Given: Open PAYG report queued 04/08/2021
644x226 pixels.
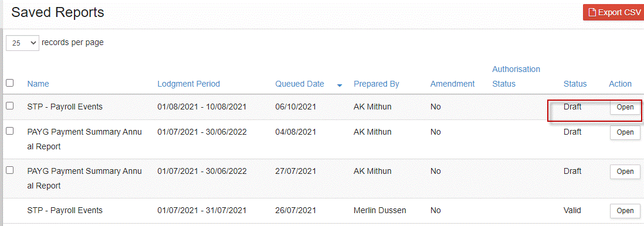Looking at the screenshot, I should [x=625, y=132].
